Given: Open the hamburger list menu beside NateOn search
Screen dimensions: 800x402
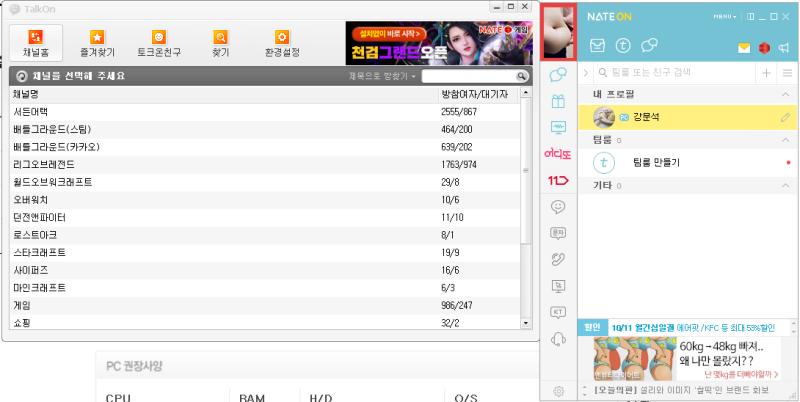Looking at the screenshot, I should click(x=787, y=73).
